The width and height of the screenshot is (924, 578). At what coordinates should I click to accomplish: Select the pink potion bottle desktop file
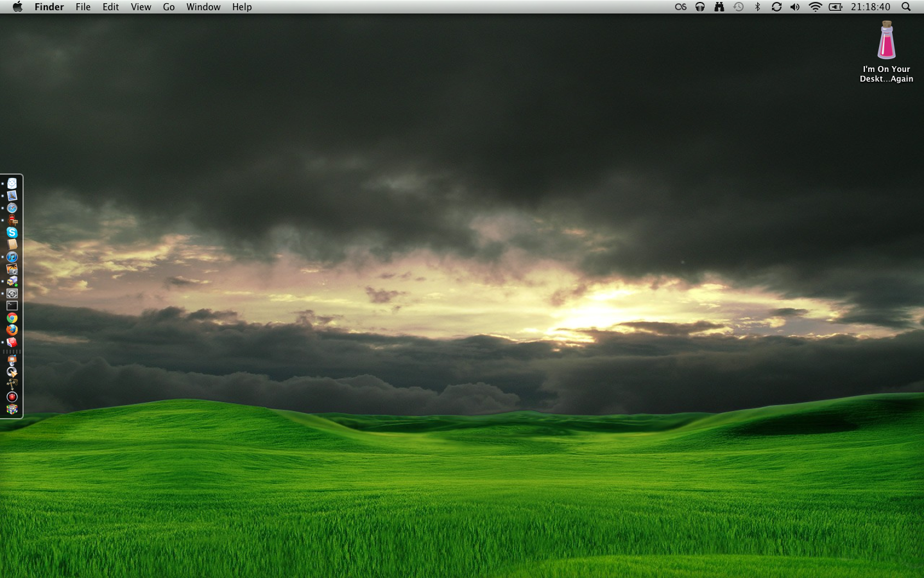886,40
